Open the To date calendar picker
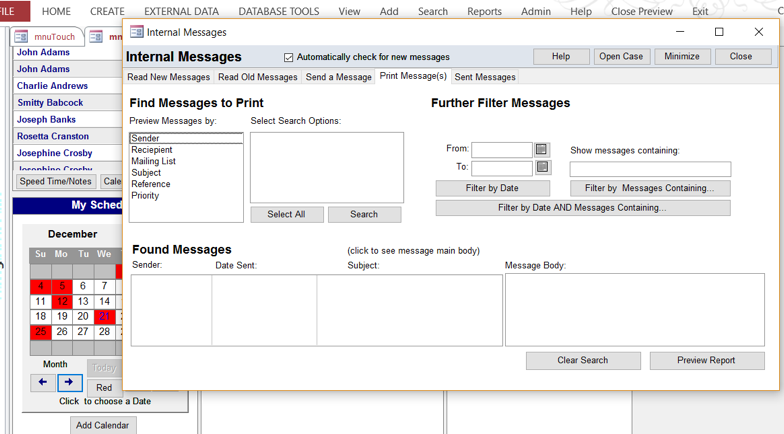Image resolution: width=784 pixels, height=434 pixels. pyautogui.click(x=542, y=168)
